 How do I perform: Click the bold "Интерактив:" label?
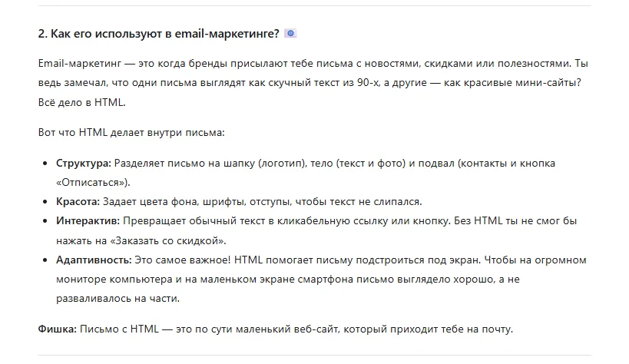[87, 220]
